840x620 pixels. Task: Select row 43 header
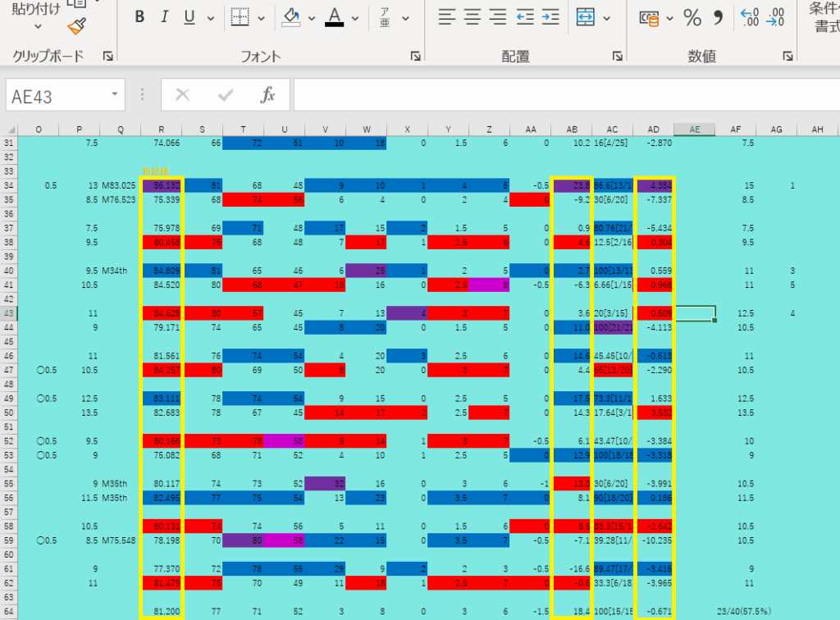point(8,313)
